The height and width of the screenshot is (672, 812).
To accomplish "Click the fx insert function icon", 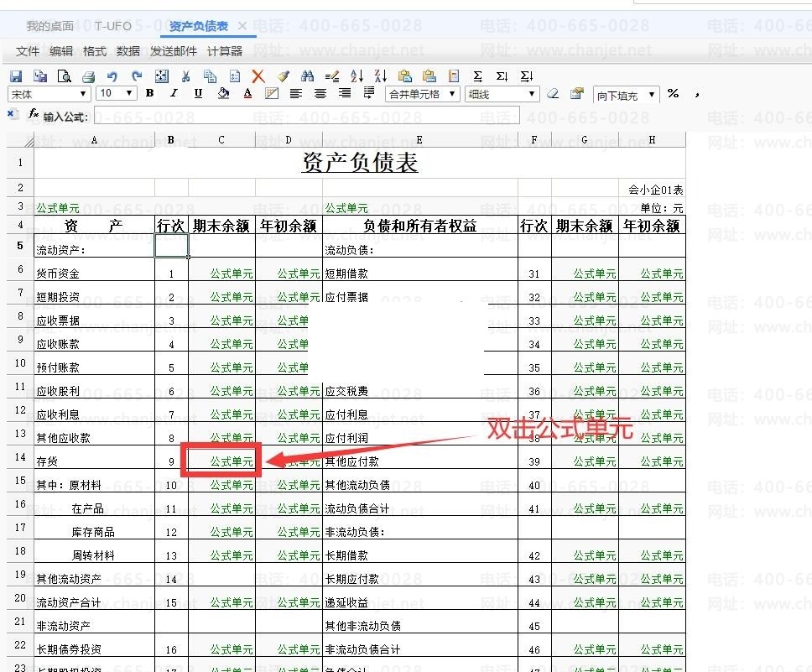I will click(34, 113).
